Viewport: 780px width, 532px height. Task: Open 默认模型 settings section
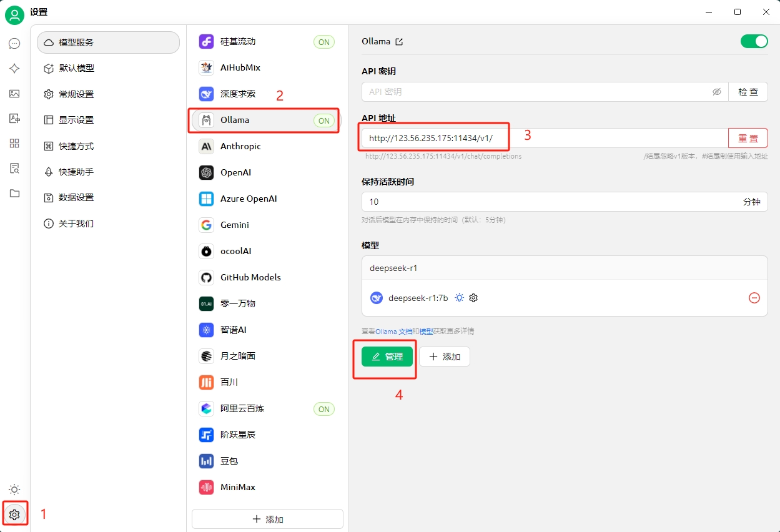point(109,68)
